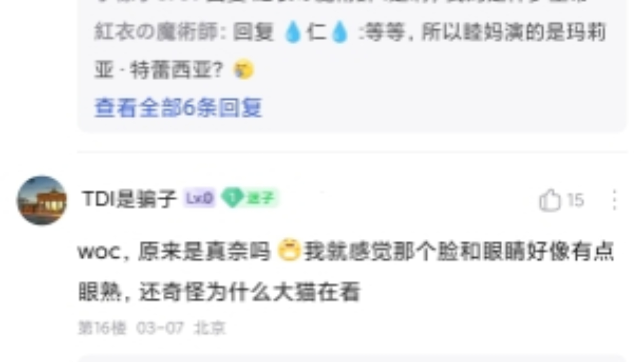Click the floor label 第16楼
The height and width of the screenshot is (362, 644).
(102, 328)
